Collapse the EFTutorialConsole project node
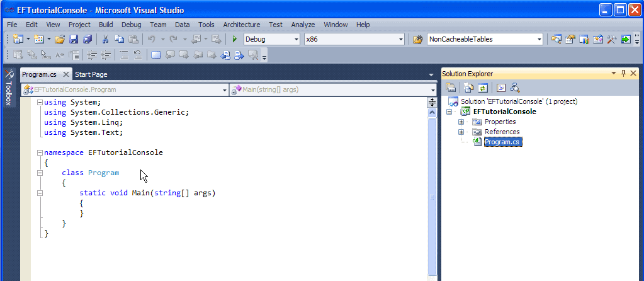This screenshot has width=644, height=281. [x=449, y=112]
